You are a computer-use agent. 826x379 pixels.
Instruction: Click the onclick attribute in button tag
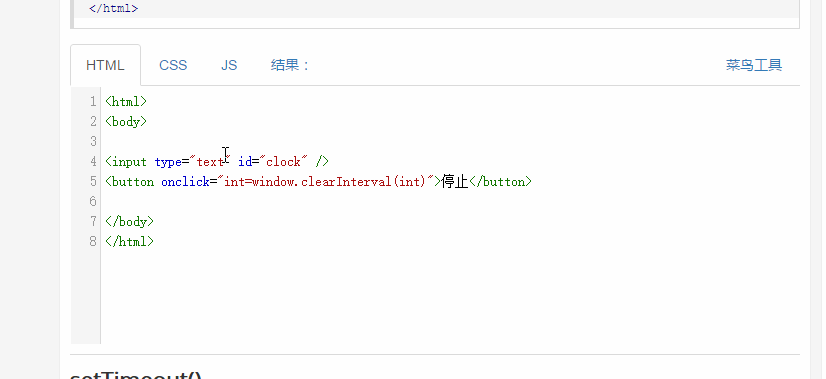coord(185,182)
